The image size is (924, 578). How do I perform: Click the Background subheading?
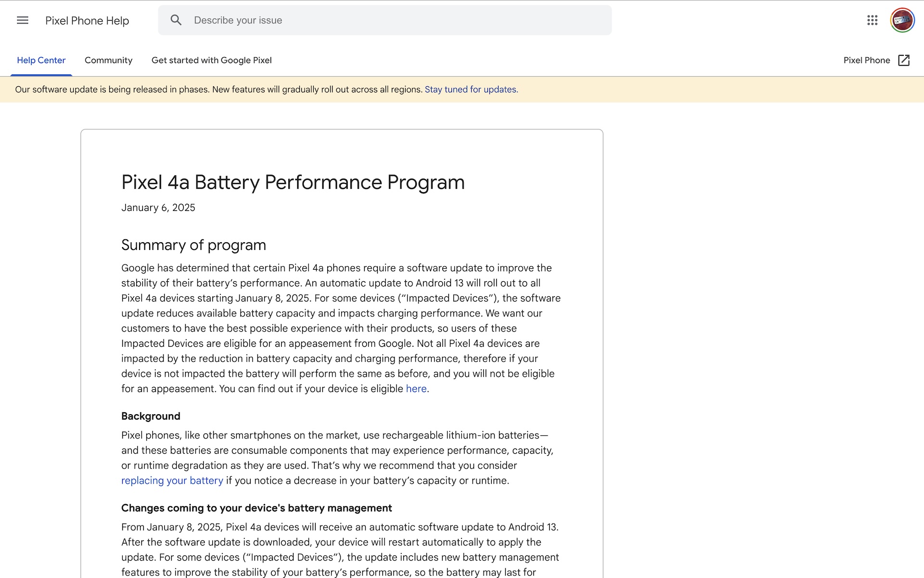[x=151, y=416]
